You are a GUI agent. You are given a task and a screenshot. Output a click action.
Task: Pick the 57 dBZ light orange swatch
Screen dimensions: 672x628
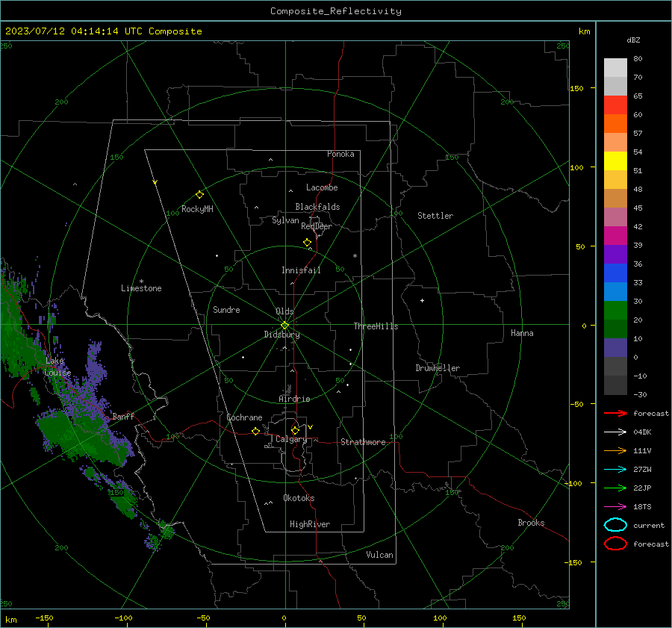[615, 143]
